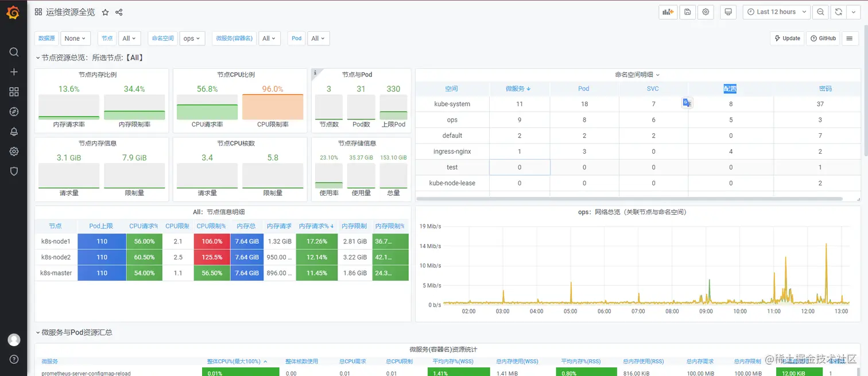This screenshot has height=376, width=868.
Task: Click the k8s-node1 row name
Action: point(56,242)
